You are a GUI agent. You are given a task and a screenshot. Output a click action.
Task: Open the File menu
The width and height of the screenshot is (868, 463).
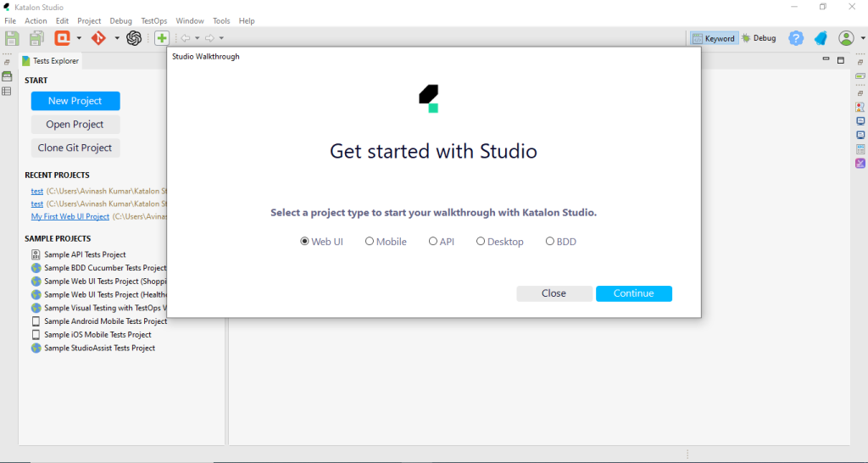(x=10, y=21)
